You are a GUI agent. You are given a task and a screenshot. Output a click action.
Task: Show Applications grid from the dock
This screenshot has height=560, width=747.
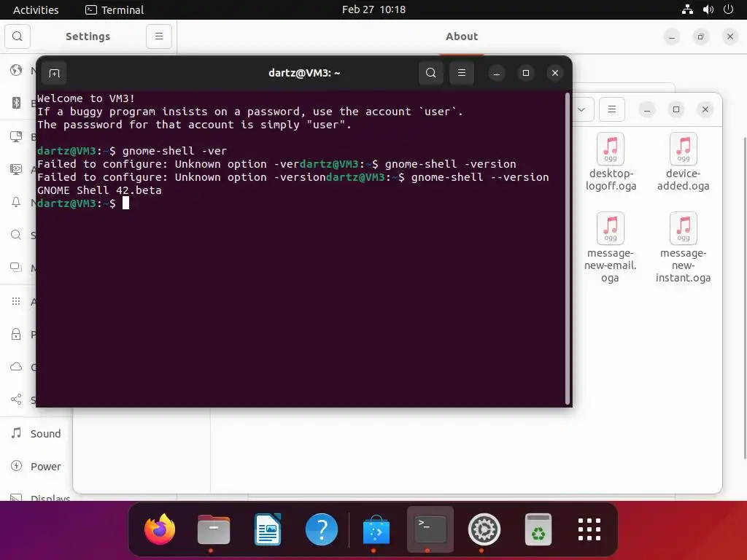[589, 529]
